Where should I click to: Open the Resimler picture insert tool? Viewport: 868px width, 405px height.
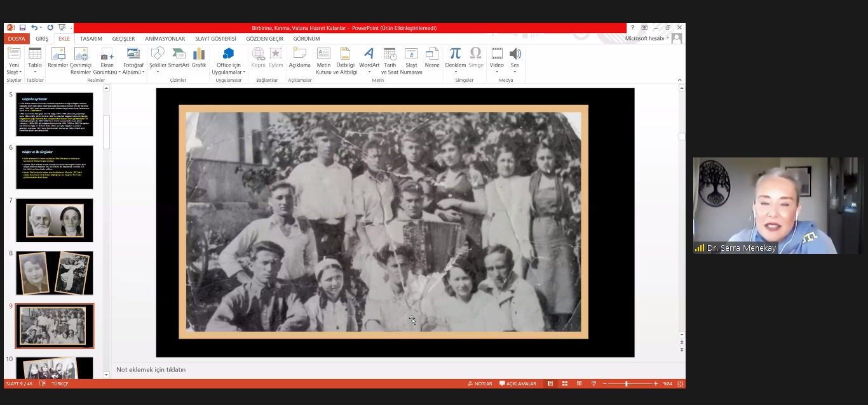coord(58,58)
